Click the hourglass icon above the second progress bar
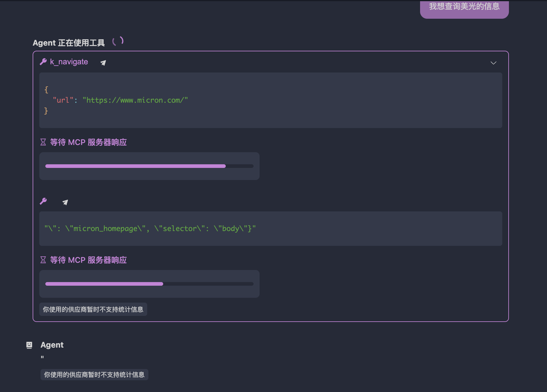The image size is (547, 392). tap(43, 260)
